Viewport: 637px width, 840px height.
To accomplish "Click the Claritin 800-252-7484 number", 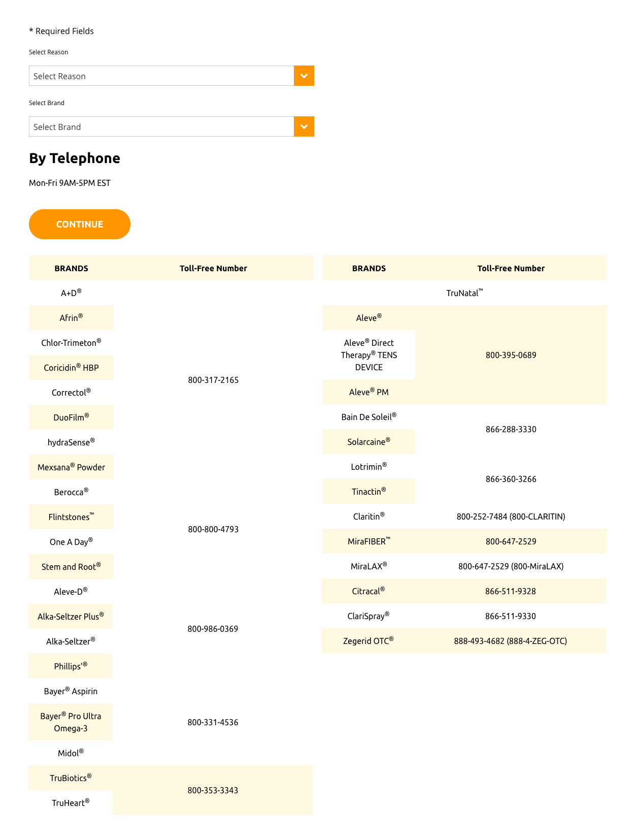I will click(x=511, y=516).
